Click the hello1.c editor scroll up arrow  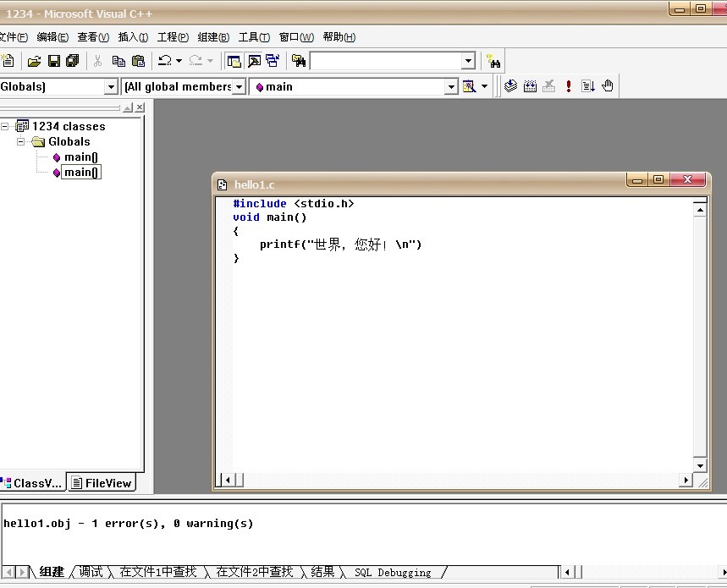pyautogui.click(x=700, y=210)
